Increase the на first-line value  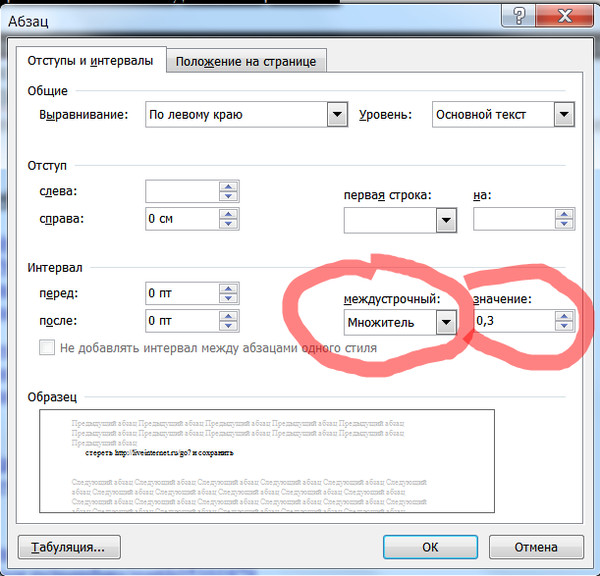(x=564, y=214)
